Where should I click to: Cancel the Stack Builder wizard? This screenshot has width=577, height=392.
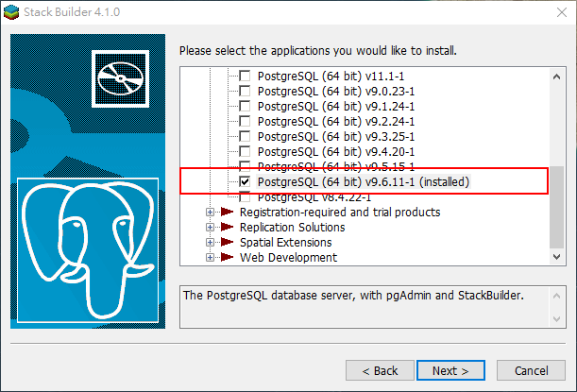click(x=531, y=370)
